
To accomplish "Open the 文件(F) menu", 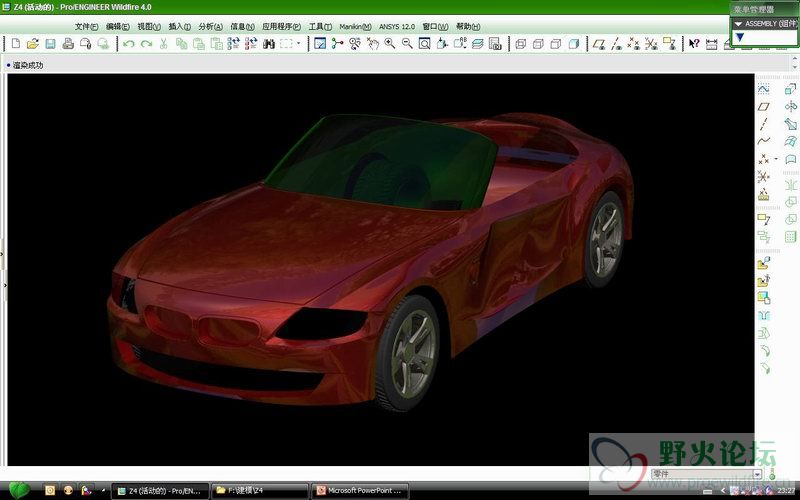I will [86, 27].
